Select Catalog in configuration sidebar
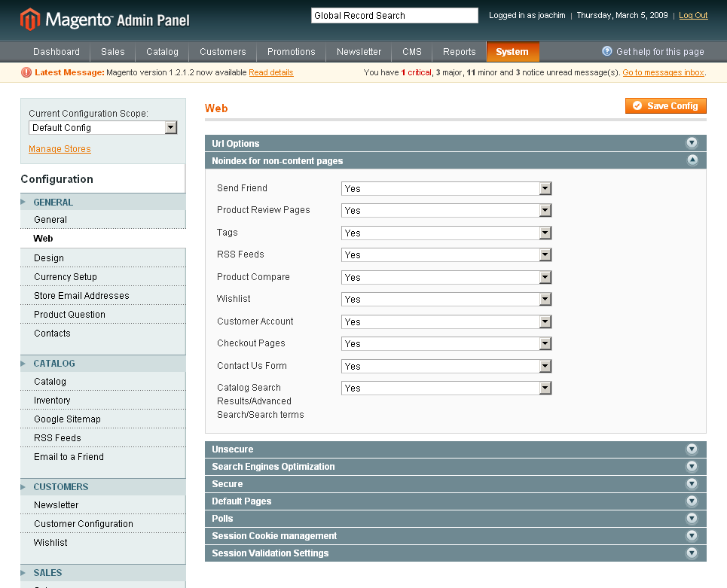Image resolution: width=727 pixels, height=588 pixels. pos(103,382)
